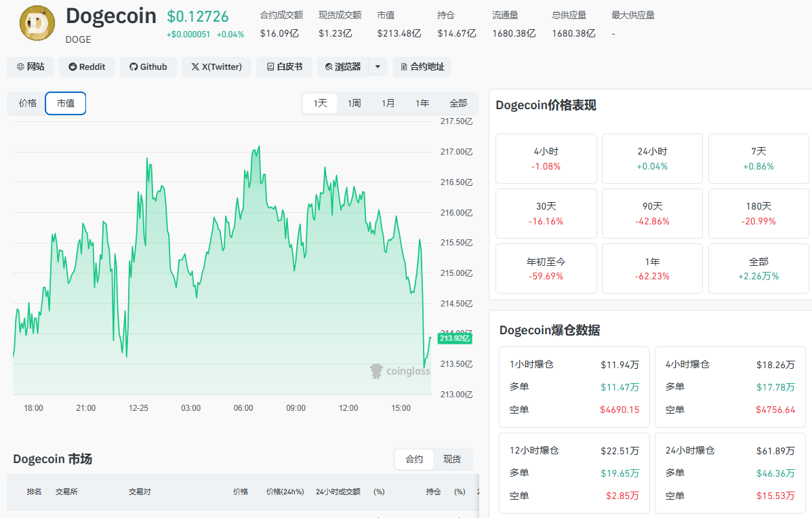The width and height of the screenshot is (812, 518).
Task: Click the 流通量 1680.38亿 stat
Action: [514, 24]
